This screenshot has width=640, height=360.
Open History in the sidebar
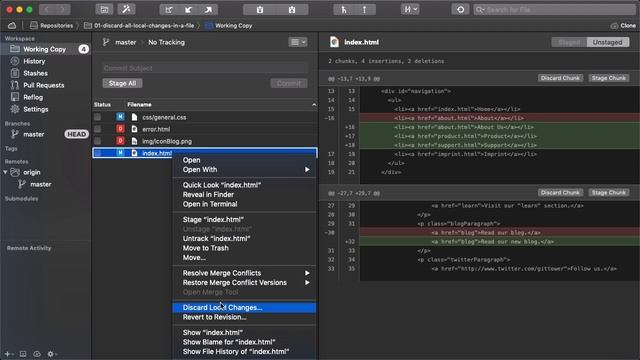[34, 61]
